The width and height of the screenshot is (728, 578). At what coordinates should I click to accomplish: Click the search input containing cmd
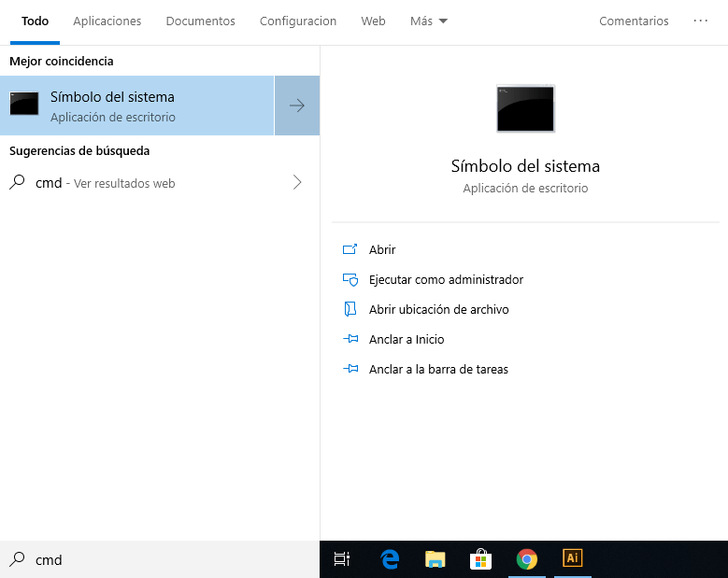(160, 559)
